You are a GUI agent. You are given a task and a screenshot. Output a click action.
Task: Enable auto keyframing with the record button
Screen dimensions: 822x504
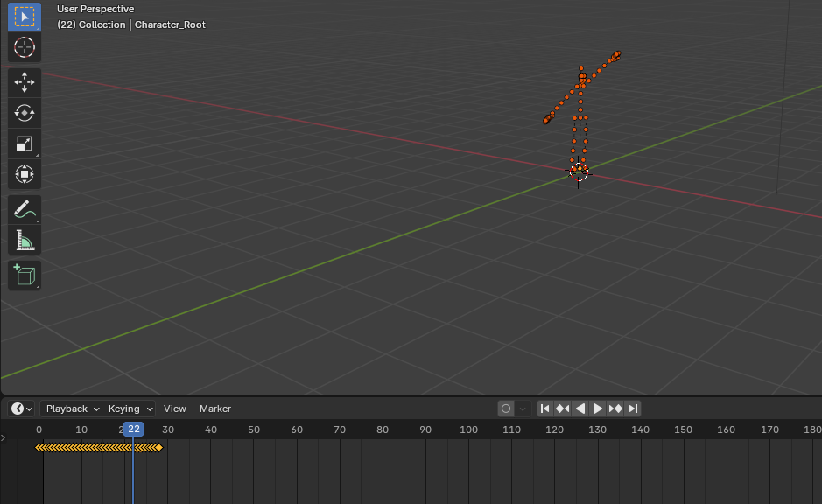[x=505, y=408]
